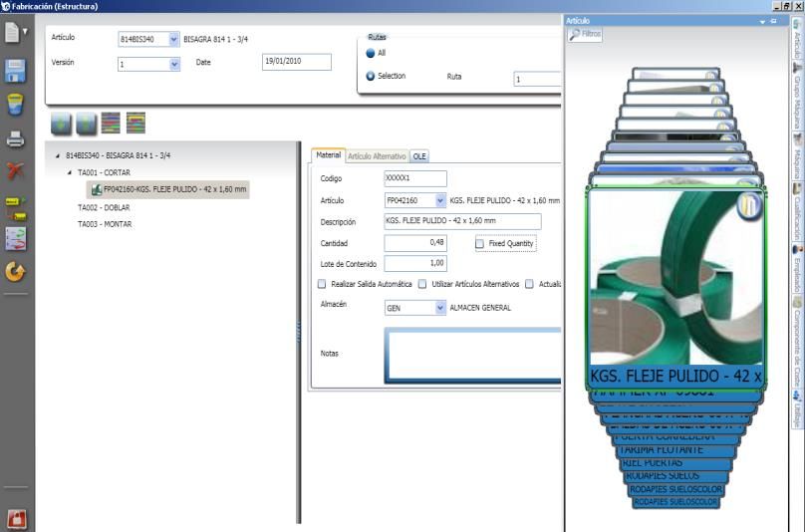The height and width of the screenshot is (532, 805).
Task: Collapse the TA001 - CORTAR tree node
Action: pos(70,173)
